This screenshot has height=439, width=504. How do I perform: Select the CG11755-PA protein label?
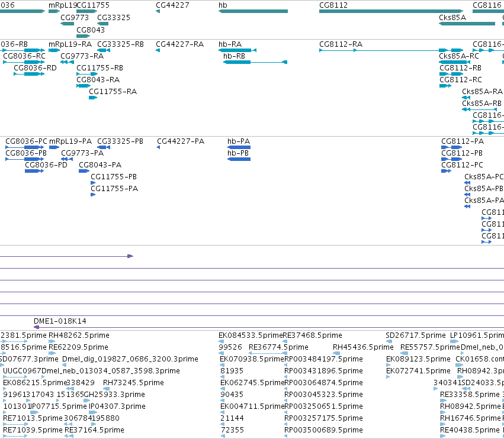point(114,189)
